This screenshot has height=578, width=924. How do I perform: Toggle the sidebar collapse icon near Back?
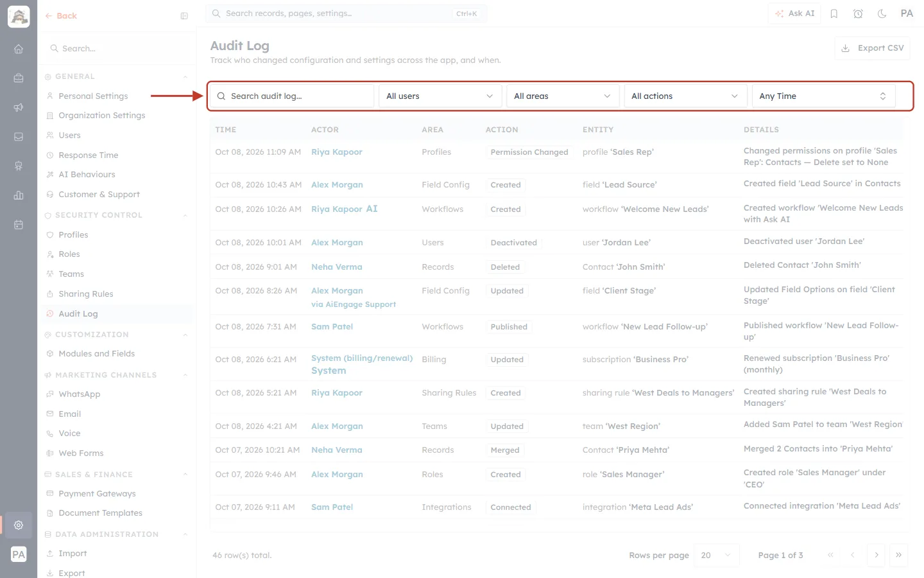pyautogui.click(x=184, y=16)
